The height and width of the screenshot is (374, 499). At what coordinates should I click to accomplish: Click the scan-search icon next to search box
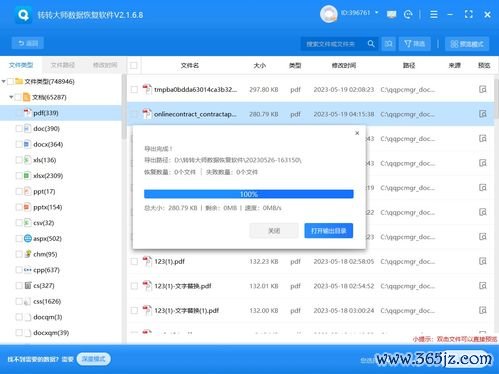(389, 44)
